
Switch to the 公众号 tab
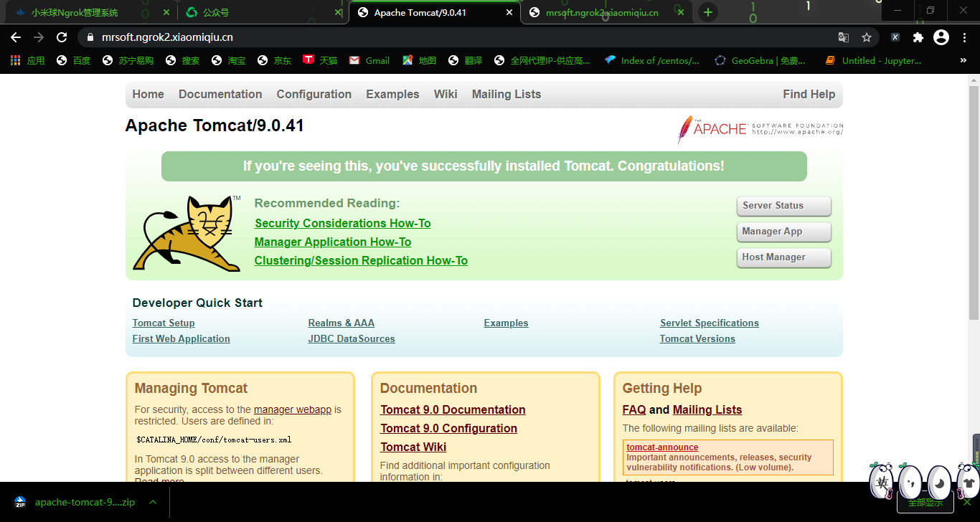pyautogui.click(x=262, y=12)
